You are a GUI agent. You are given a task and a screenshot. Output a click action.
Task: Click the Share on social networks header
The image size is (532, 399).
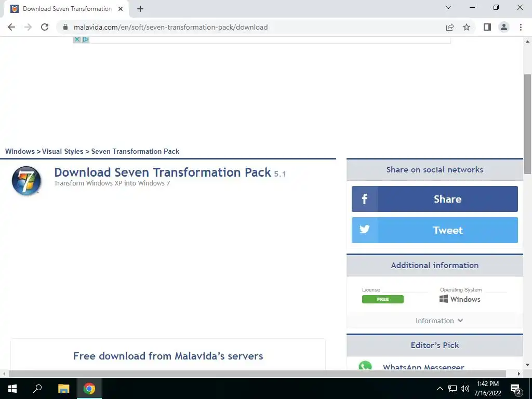pos(435,170)
